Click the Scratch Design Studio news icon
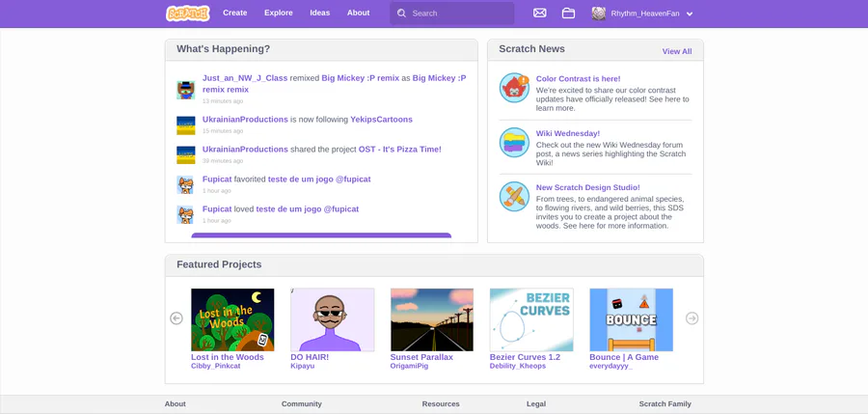Screen dimensions: 868x414 click(514, 196)
